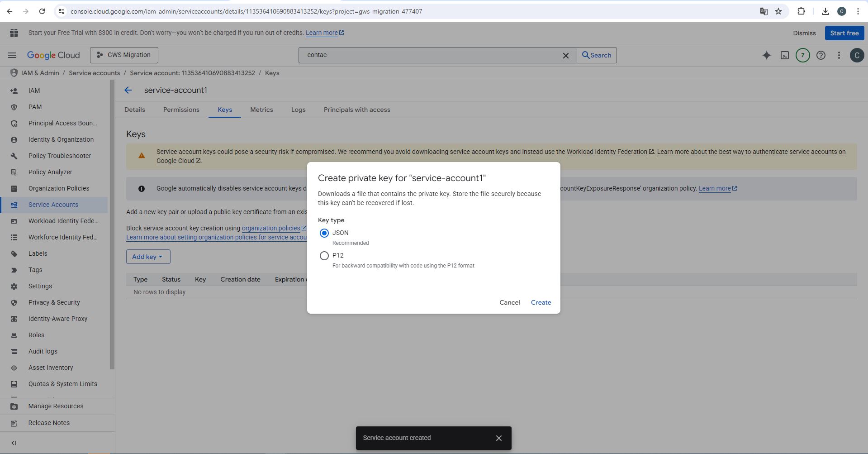Activate Cloud Shell terminal icon
Image resolution: width=868 pixels, height=454 pixels.
tap(784, 55)
